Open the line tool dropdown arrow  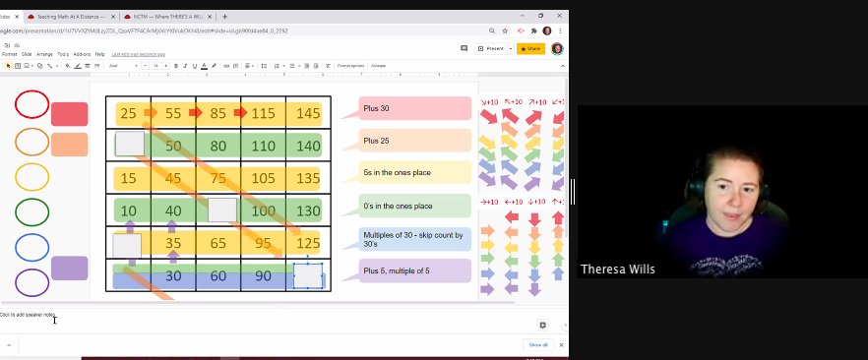(x=57, y=66)
